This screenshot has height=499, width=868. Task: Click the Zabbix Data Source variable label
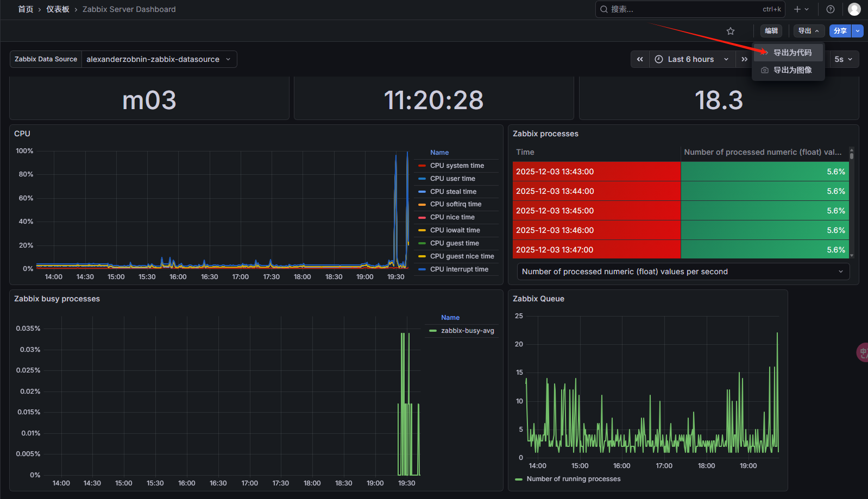click(x=46, y=59)
